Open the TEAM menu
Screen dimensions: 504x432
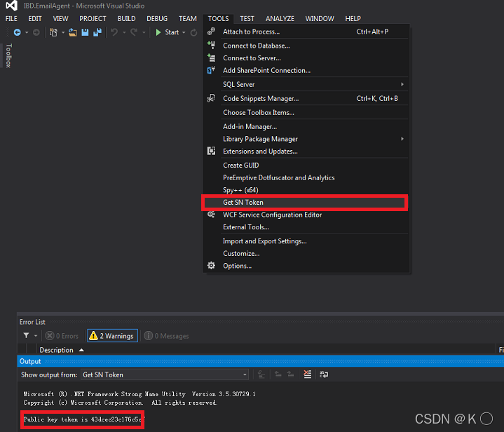[x=188, y=19]
